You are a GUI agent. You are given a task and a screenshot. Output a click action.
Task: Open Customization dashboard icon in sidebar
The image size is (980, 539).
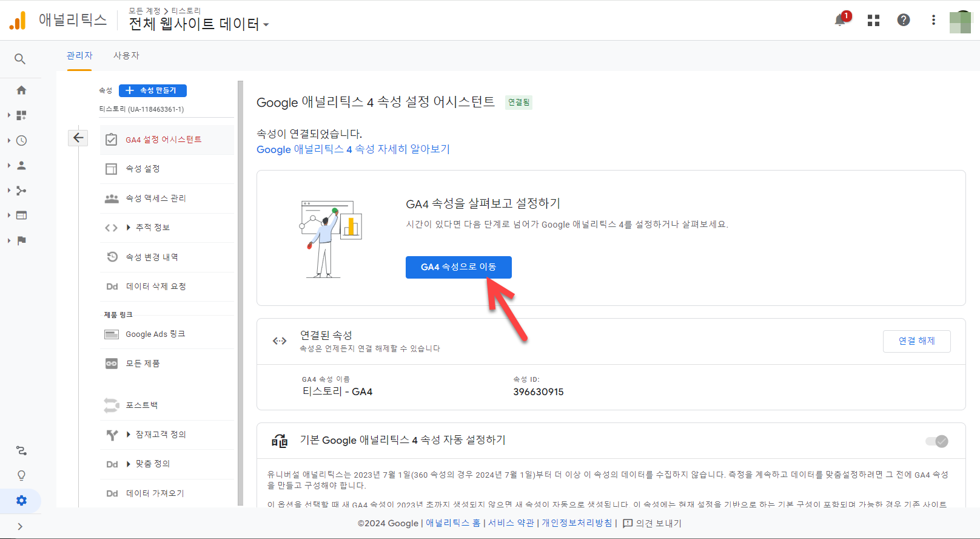[x=21, y=115]
